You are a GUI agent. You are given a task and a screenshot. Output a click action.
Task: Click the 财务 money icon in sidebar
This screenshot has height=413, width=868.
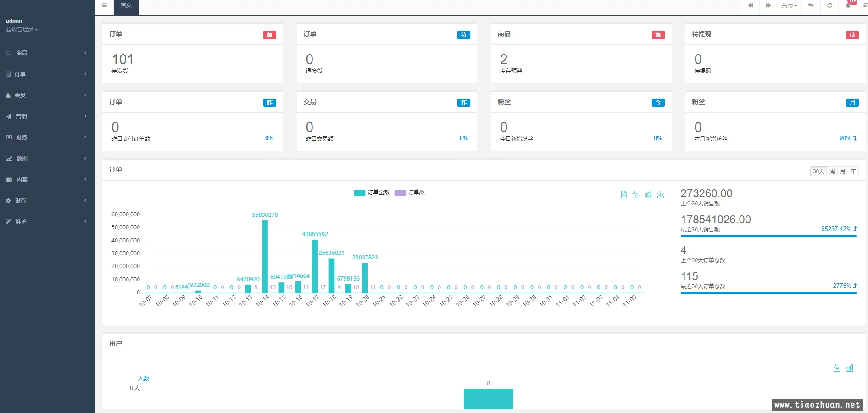[x=9, y=138]
